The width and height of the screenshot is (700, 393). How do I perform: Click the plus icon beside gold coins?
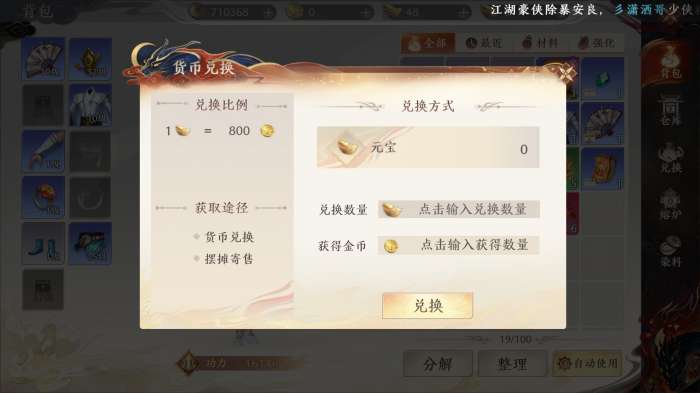tap(268, 13)
